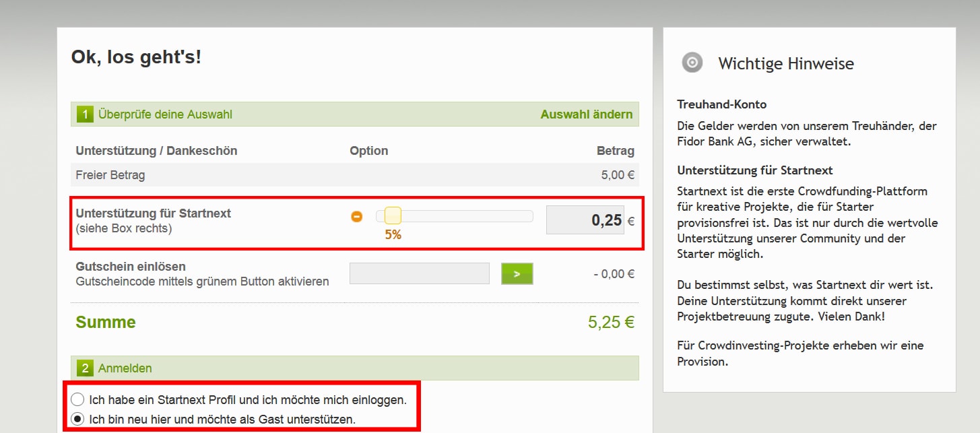
Task: Click the Treuhand-Konto heading in sidebar
Action: click(x=721, y=104)
